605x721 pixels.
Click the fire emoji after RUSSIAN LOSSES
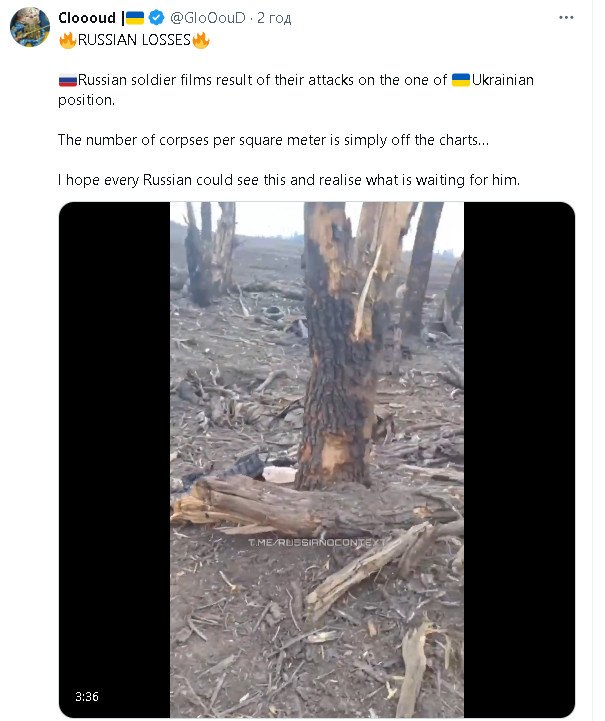[200, 40]
